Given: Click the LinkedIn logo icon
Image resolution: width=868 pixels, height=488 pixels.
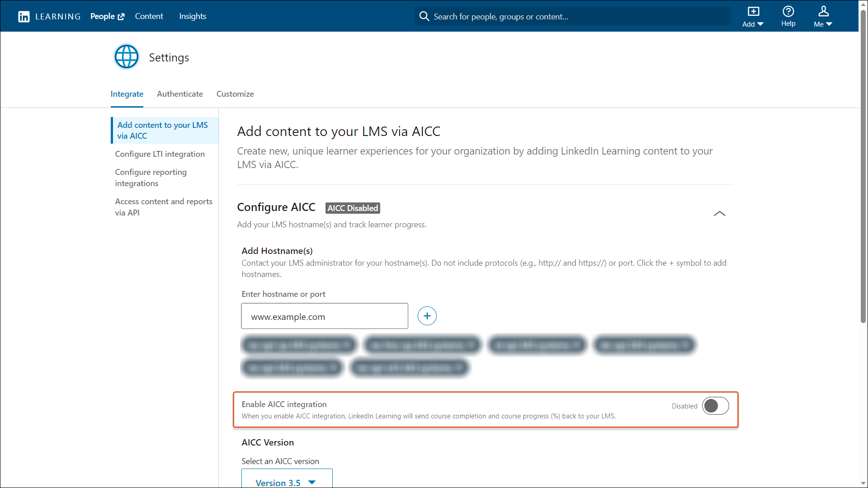Looking at the screenshot, I should (24, 17).
